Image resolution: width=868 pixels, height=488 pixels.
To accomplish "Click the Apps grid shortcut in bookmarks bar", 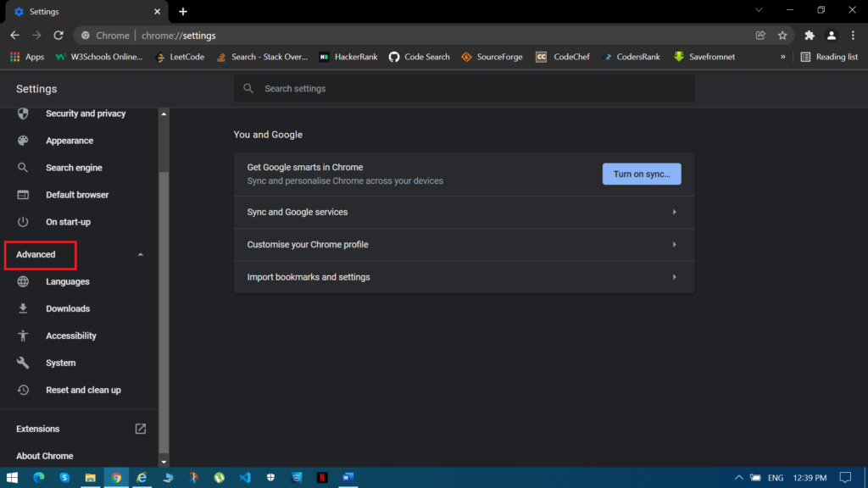I will [26, 57].
